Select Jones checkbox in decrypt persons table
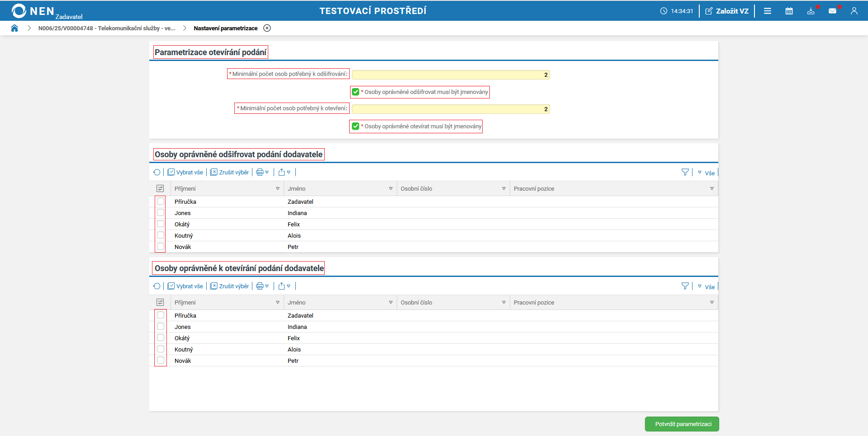 pos(161,213)
